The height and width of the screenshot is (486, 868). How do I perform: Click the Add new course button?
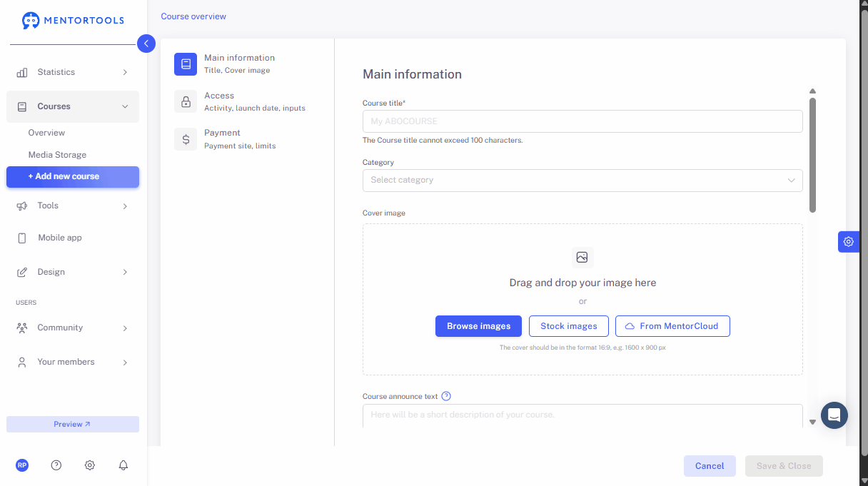tap(73, 177)
